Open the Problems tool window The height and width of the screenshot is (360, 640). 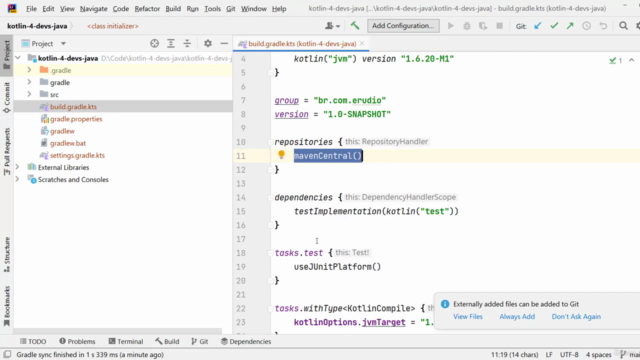point(77,341)
